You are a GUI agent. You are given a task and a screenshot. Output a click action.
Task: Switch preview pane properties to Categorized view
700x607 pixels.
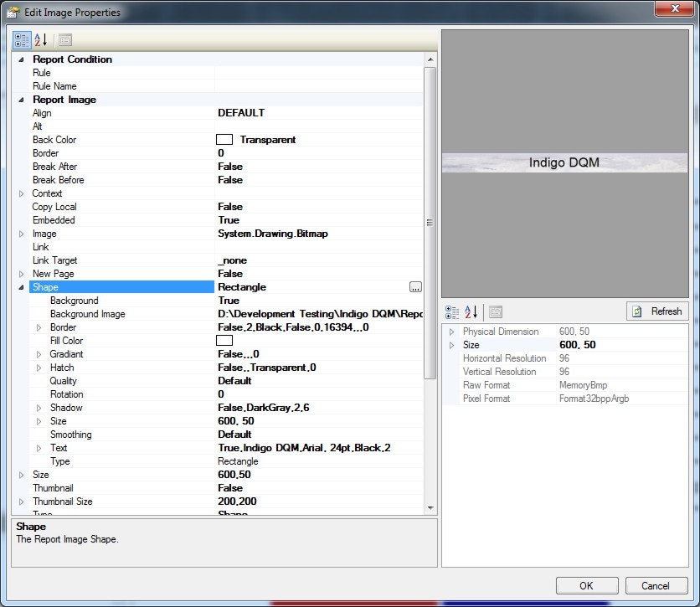click(452, 311)
